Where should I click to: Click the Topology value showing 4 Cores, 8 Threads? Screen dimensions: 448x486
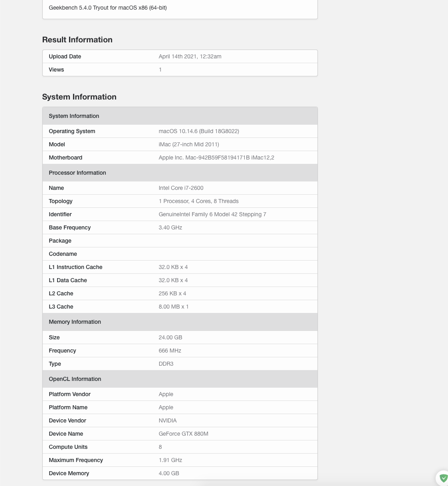click(x=198, y=201)
